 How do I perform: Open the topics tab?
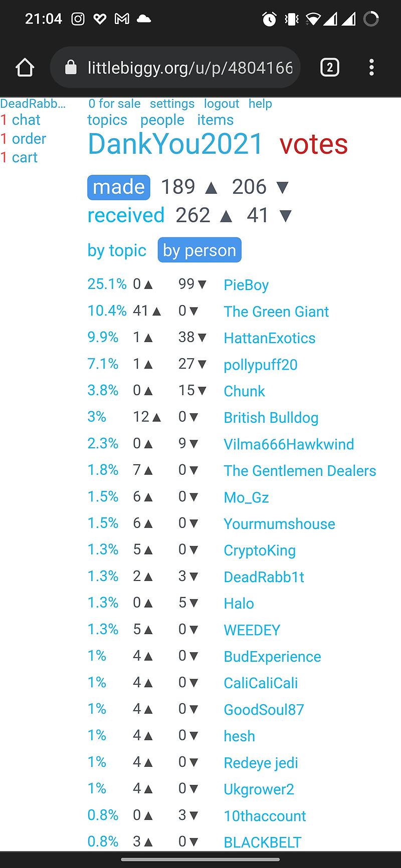pos(107,120)
